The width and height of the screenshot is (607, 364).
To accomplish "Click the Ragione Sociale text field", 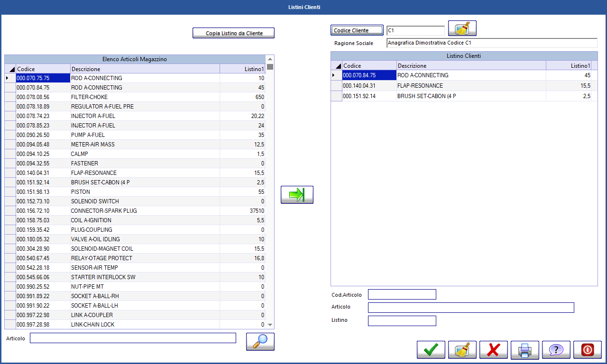I will pyautogui.click(x=492, y=43).
